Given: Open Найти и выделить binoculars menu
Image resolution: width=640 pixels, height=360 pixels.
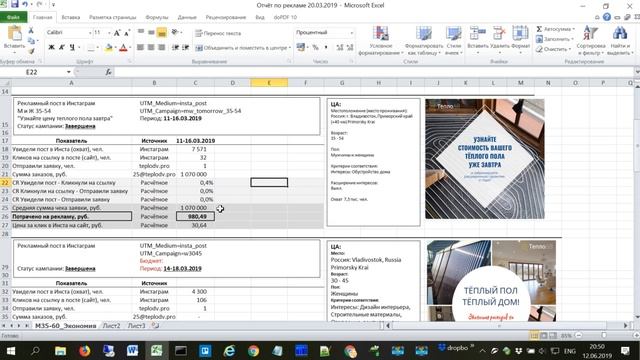Looking at the screenshot, I should [619, 40].
